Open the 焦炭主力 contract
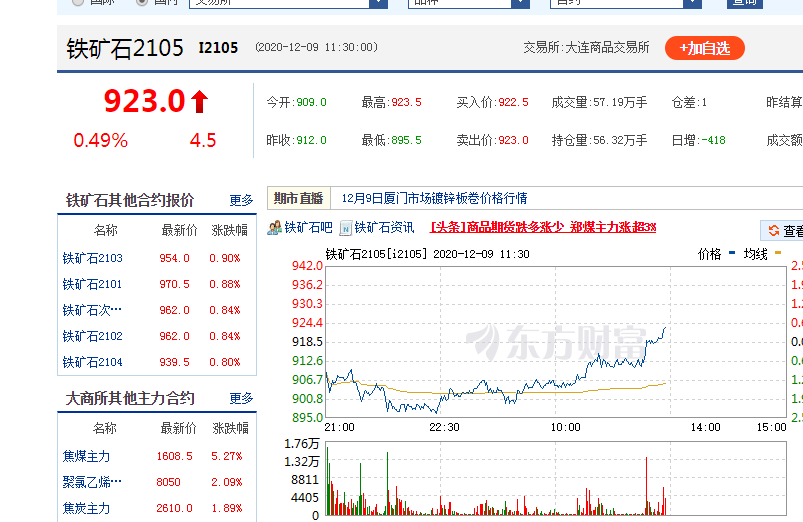Viewport: 803px width, 522px height. [86, 509]
